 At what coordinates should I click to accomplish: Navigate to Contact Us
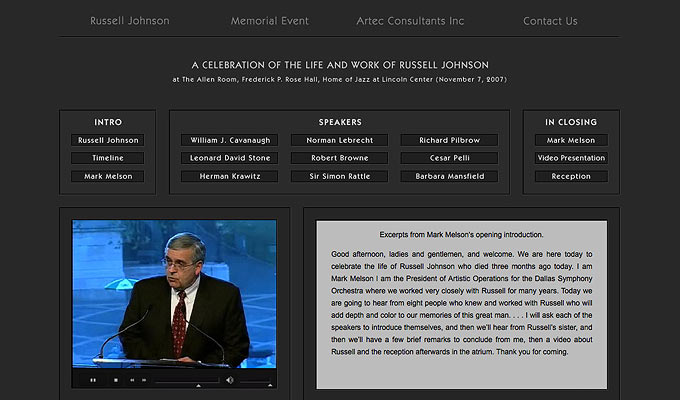tap(550, 20)
